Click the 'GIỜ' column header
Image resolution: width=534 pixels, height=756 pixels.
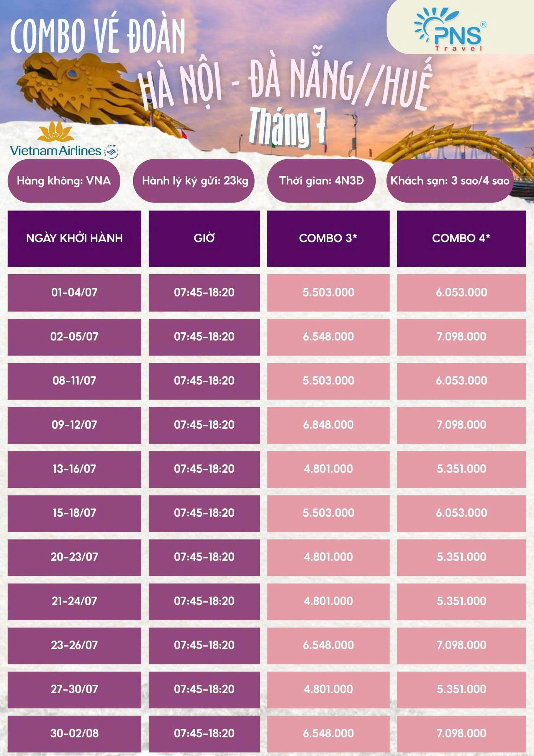(204, 238)
